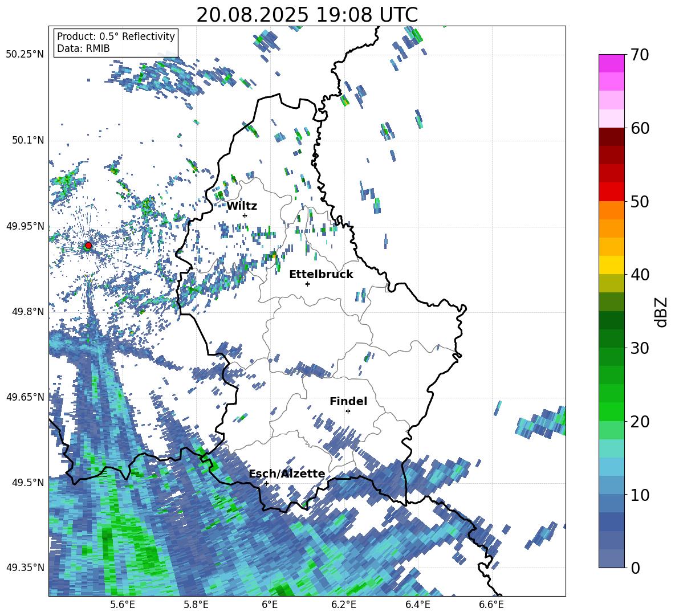675x616 pixels.
Task: Click the 70 tick label on colorbar
Action: (x=640, y=55)
